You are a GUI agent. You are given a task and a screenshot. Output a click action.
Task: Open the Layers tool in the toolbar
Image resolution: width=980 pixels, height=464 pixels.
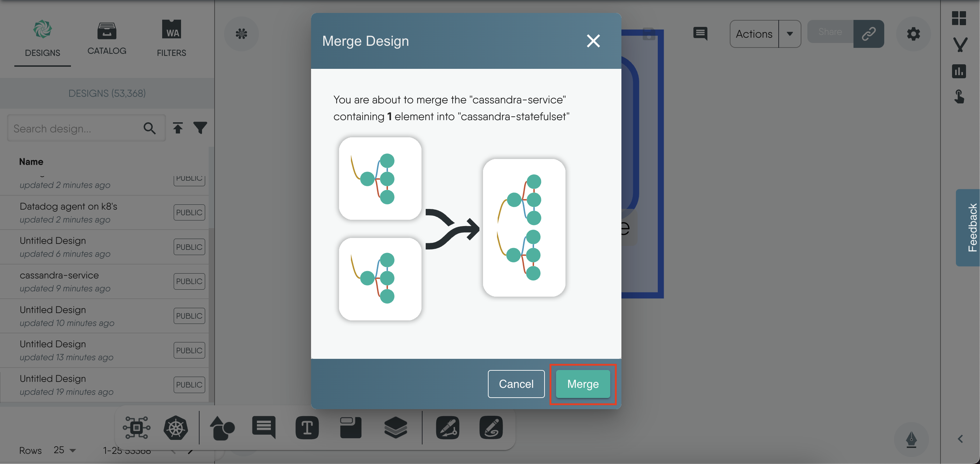pos(396,428)
